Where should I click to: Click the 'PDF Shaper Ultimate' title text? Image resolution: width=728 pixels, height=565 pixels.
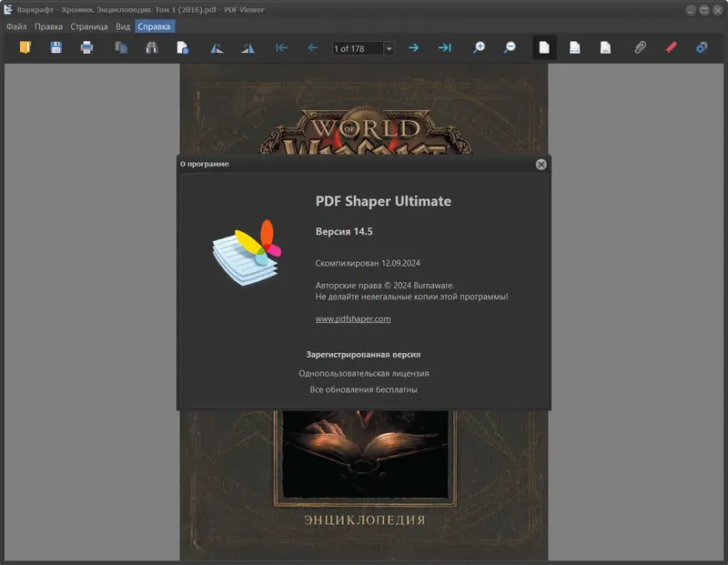[383, 201]
